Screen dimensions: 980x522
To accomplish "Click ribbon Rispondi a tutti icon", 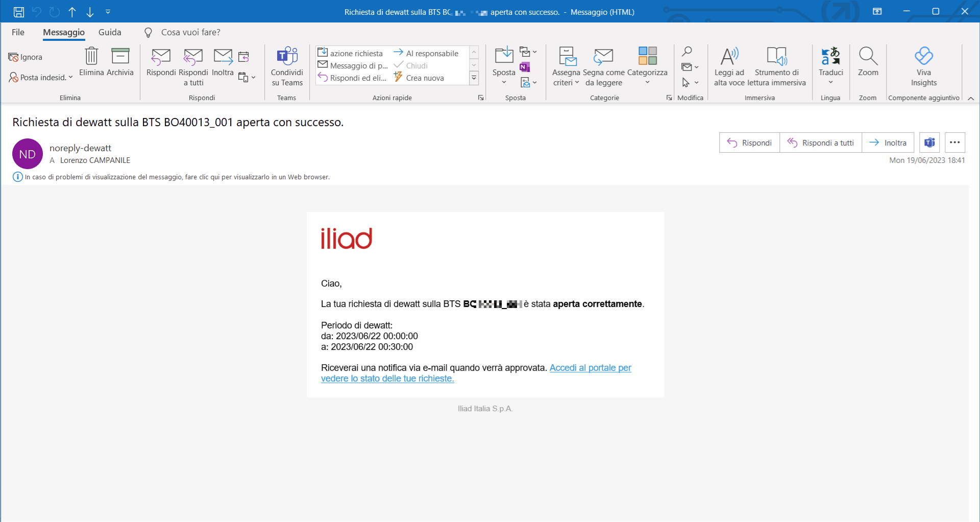I will 193,66.
